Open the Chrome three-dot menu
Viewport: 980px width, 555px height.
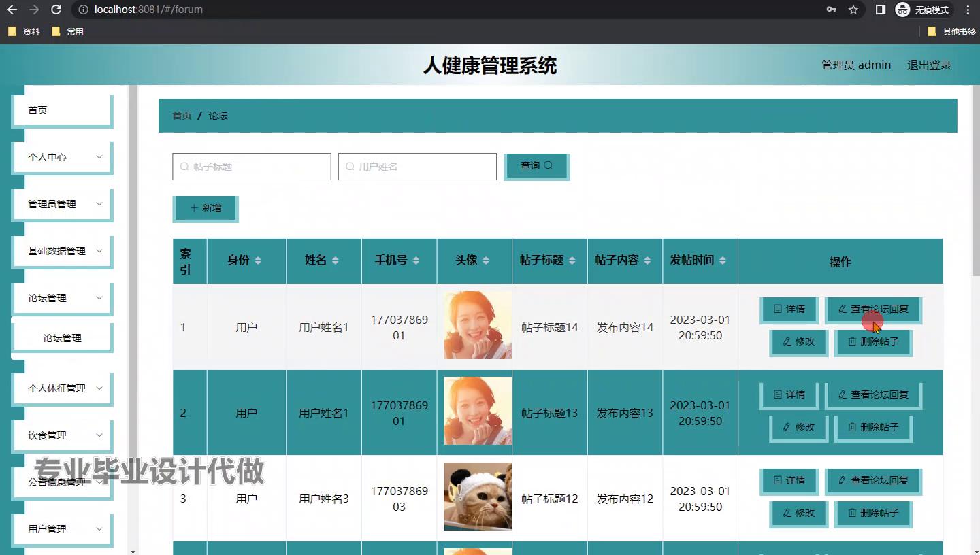[x=968, y=10]
